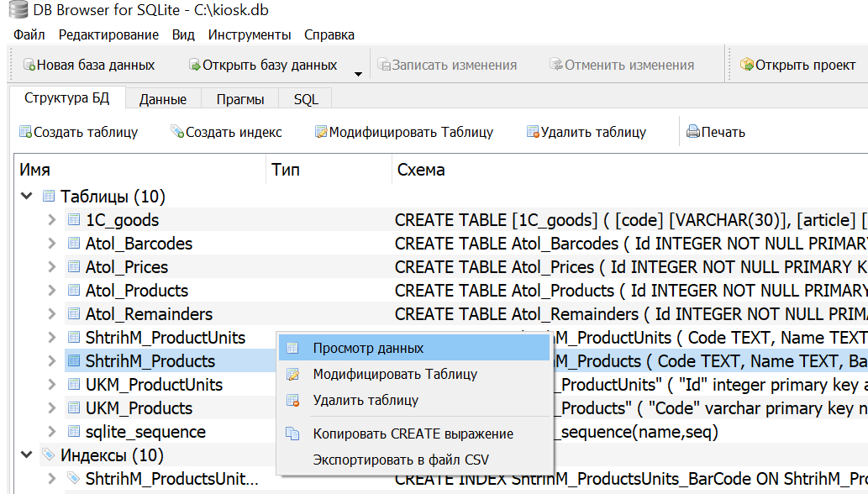This screenshot has width=868, height=494.
Task: Click the context menu Просмотр данных icon
Action: 292,348
